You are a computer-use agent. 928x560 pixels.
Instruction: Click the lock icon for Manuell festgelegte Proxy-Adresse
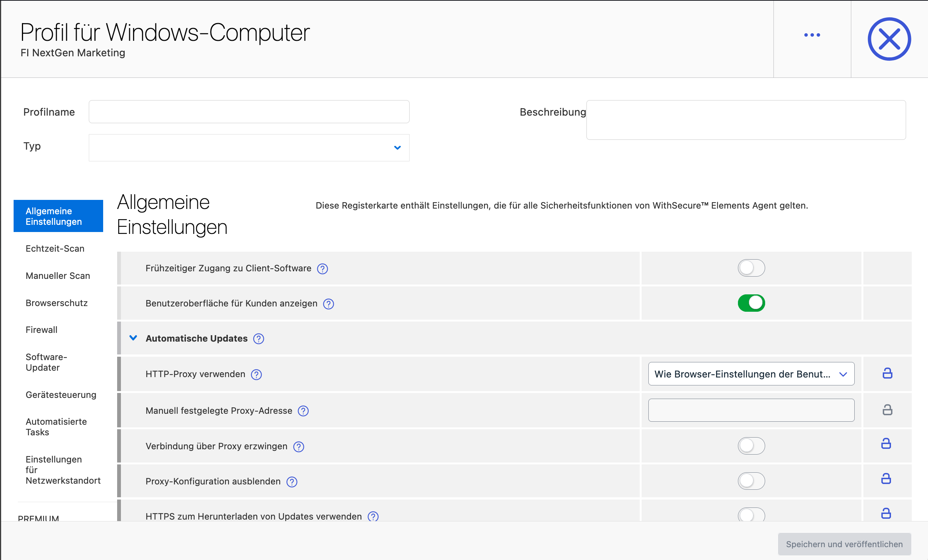click(887, 410)
